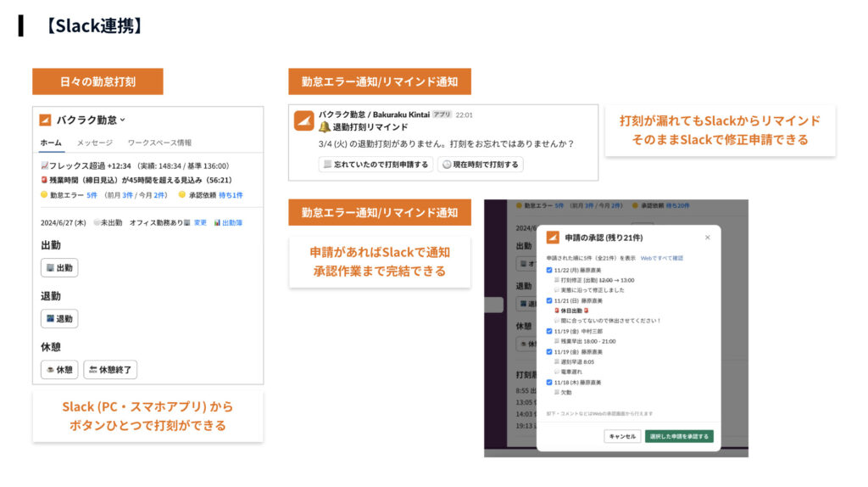Click キャンセル in the approval dialog

coord(622,436)
